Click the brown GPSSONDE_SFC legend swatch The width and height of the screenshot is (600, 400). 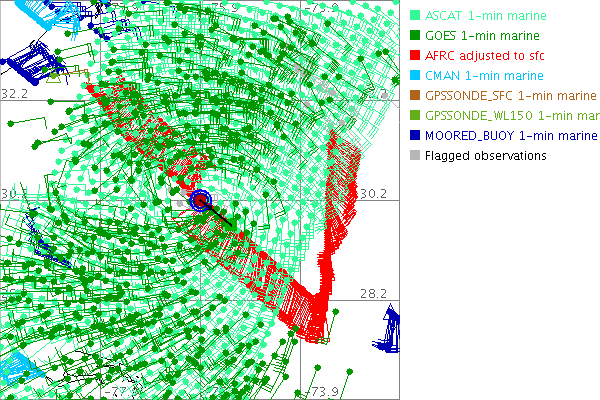click(415, 96)
